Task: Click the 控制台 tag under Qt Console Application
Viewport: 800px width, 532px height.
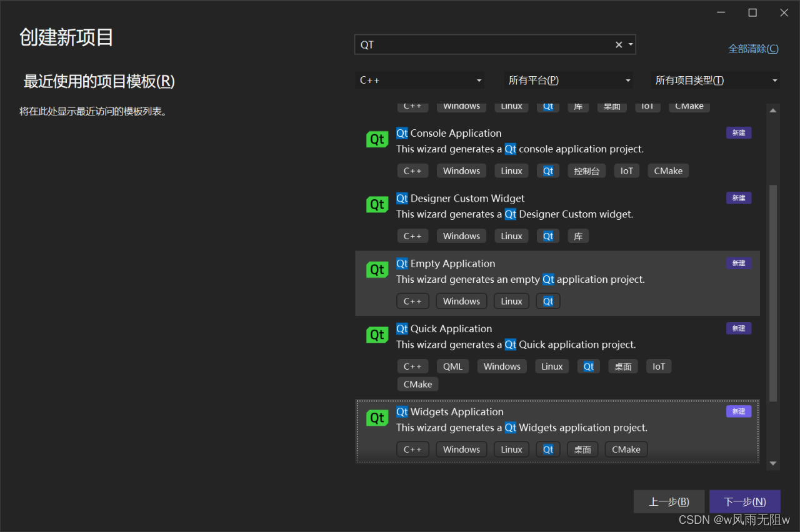Action: coord(587,171)
